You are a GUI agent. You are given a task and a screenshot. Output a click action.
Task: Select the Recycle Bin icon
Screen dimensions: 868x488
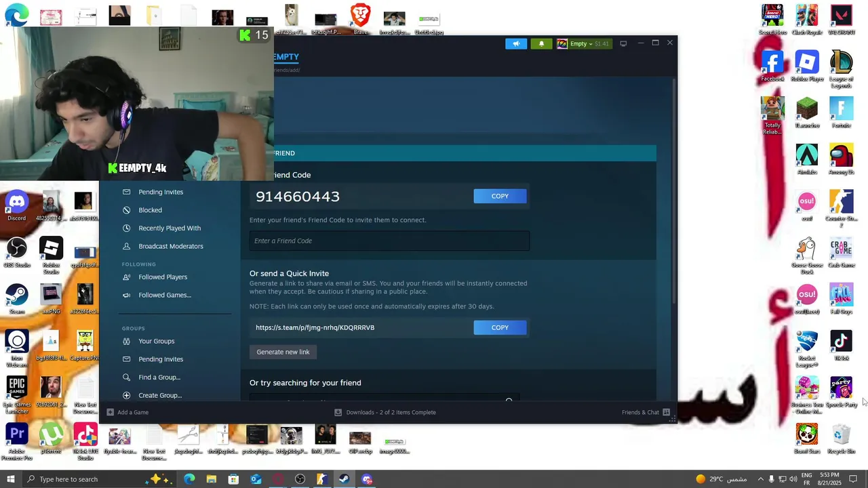tap(841, 439)
